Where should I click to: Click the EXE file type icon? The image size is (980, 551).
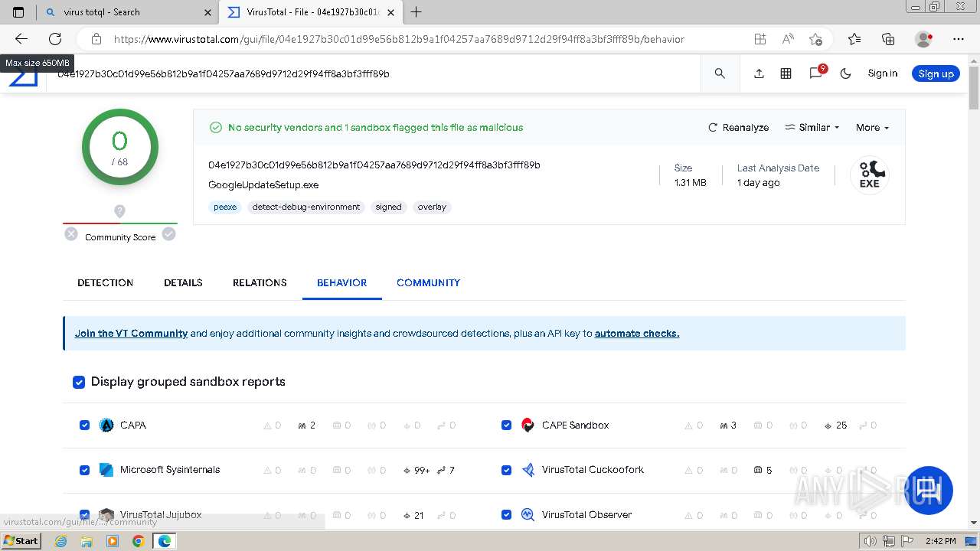(x=870, y=175)
